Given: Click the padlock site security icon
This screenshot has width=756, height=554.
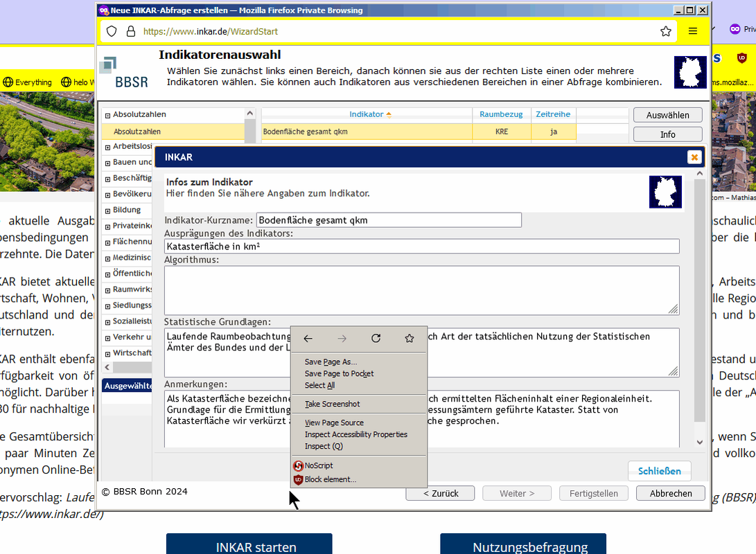Looking at the screenshot, I should 131,31.
